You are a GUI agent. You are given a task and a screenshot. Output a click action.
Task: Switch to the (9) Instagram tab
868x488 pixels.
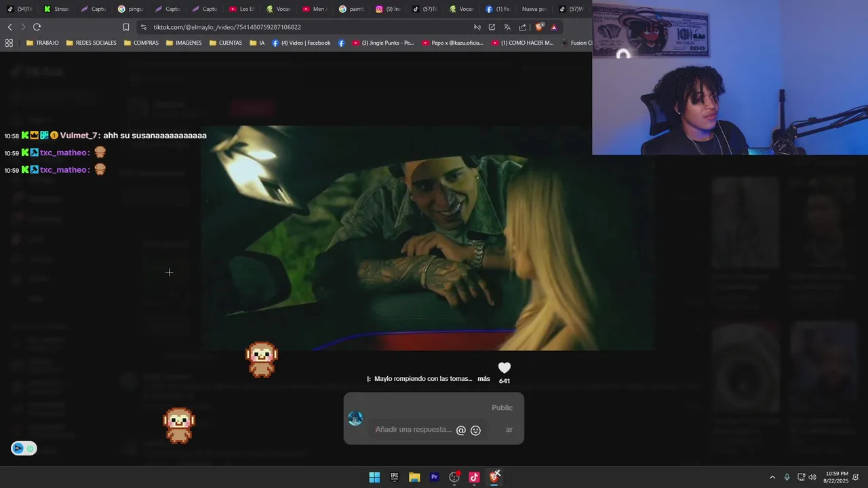pyautogui.click(x=389, y=9)
